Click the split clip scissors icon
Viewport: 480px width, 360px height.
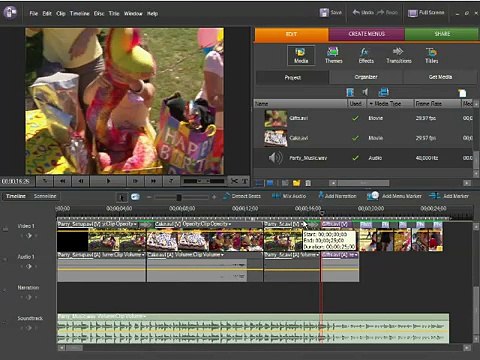click(234, 181)
